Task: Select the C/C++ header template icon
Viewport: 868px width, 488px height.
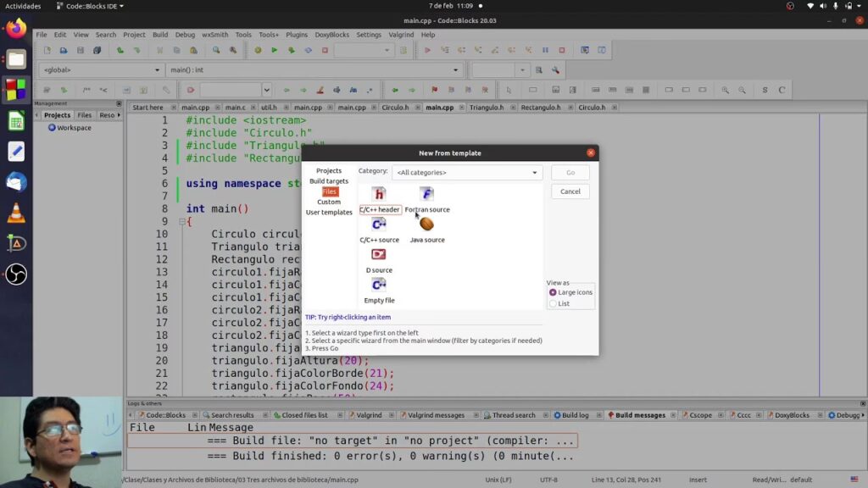Action: 379,195
